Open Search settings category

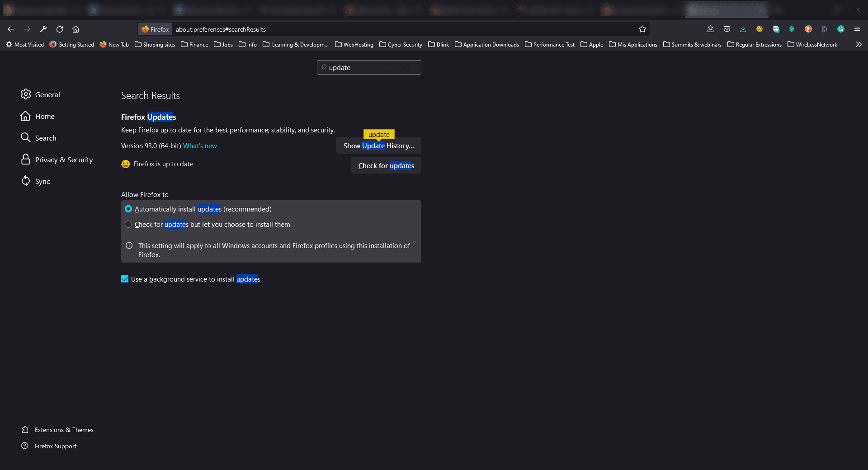coord(38,138)
